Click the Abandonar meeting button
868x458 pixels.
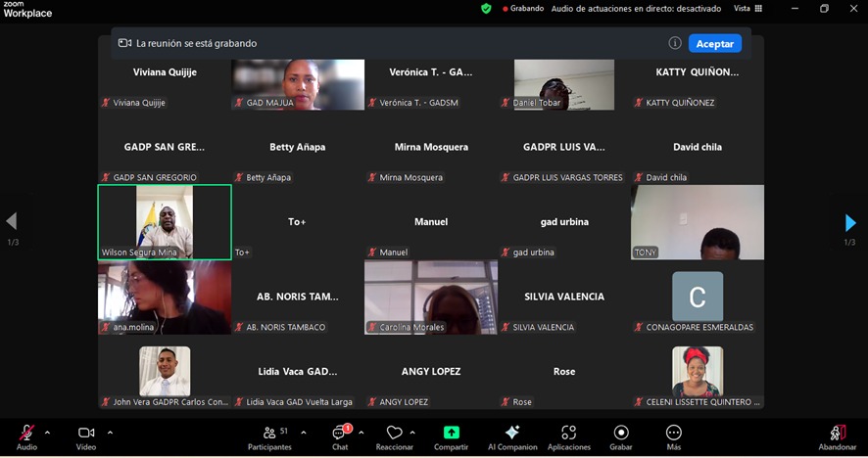click(837, 434)
